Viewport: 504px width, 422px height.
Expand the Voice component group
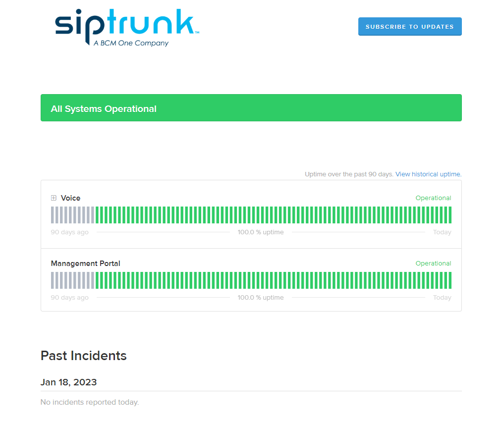pyautogui.click(x=54, y=198)
